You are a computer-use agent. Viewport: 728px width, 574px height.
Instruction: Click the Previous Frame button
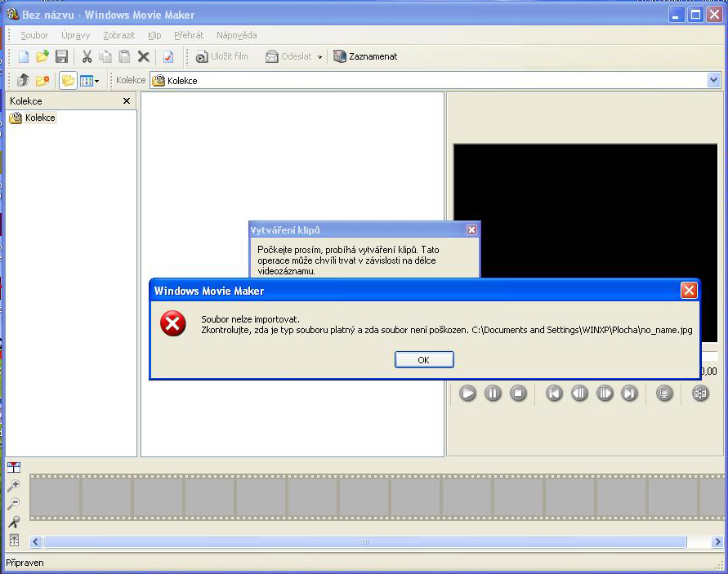(579, 394)
